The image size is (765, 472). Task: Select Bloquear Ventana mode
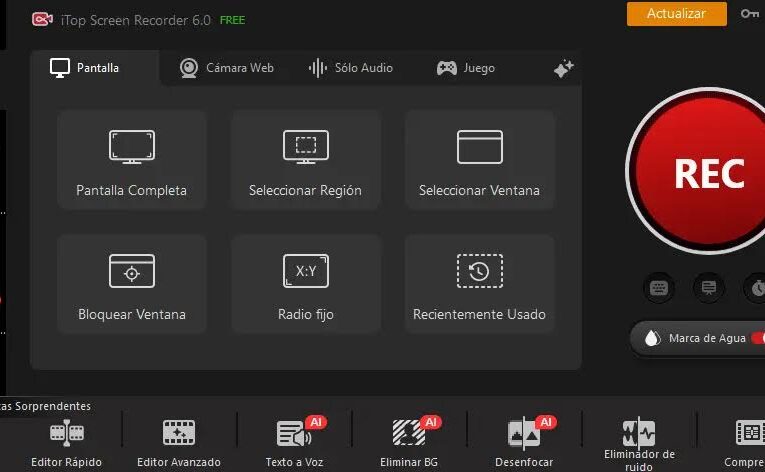pyautogui.click(x=132, y=284)
